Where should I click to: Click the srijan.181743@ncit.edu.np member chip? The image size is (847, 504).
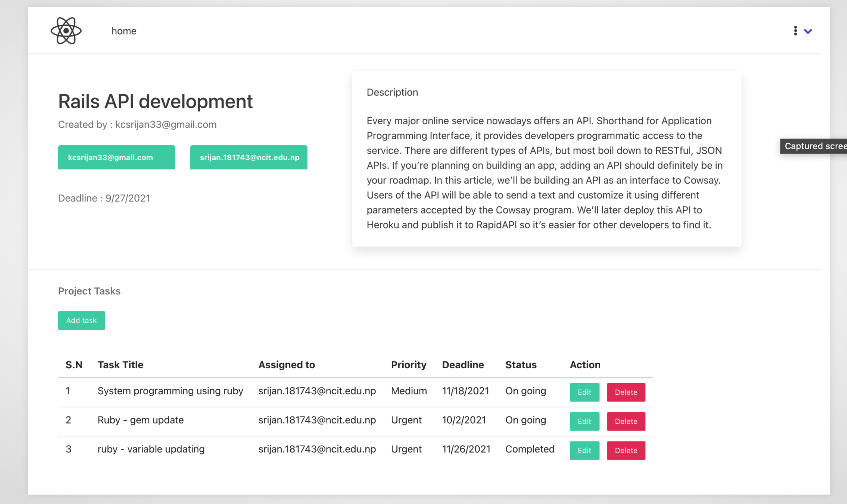click(248, 157)
